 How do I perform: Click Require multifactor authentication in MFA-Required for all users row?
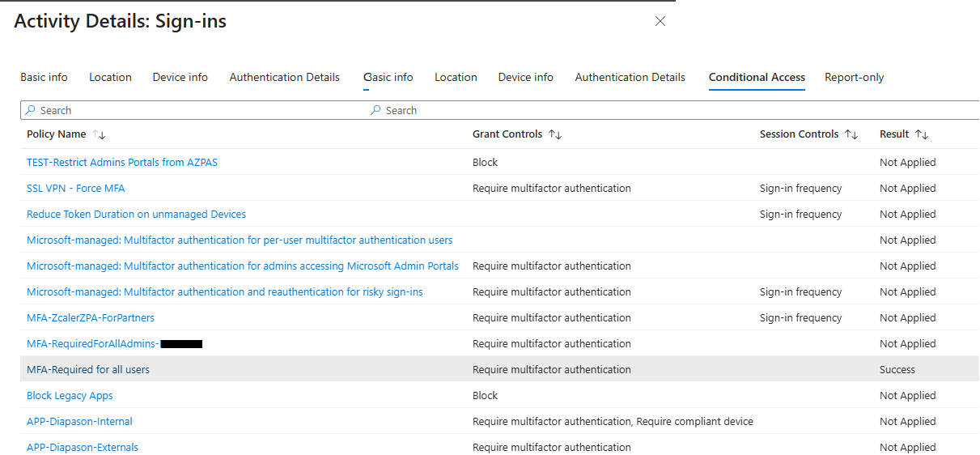(x=552, y=370)
